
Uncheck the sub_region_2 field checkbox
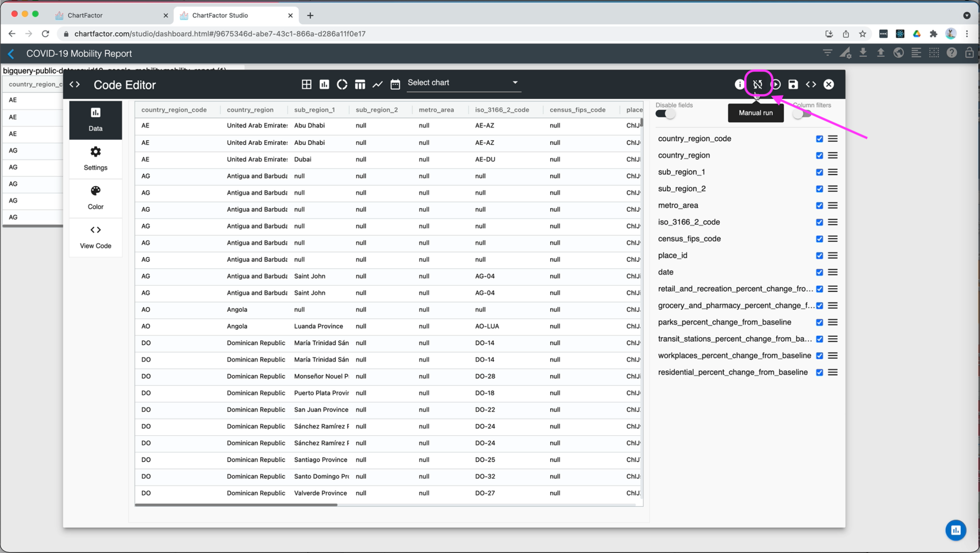(x=820, y=189)
